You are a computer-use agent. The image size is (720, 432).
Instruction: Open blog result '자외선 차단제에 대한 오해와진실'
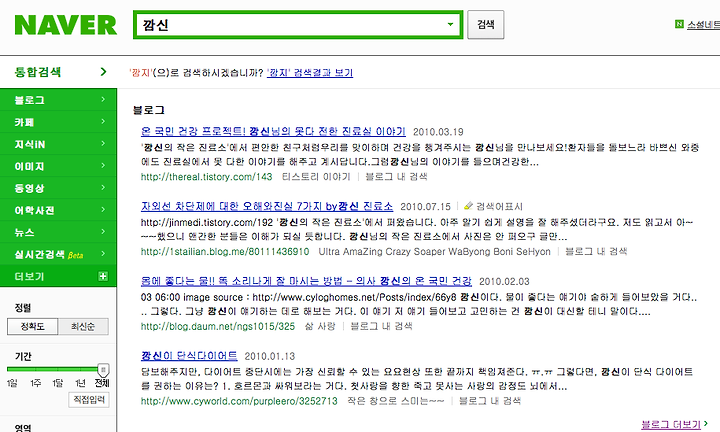[x=267, y=207]
